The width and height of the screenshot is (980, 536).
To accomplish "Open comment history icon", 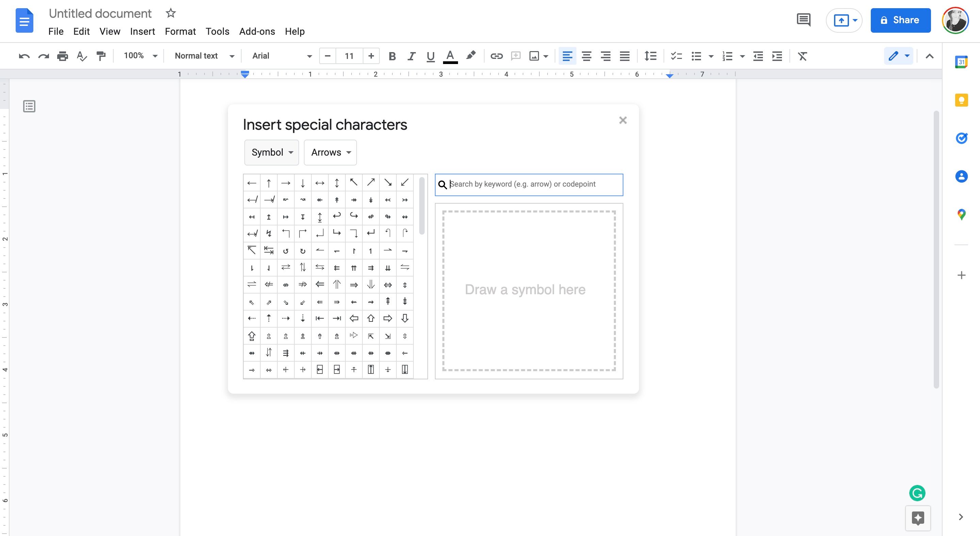I will [x=803, y=20].
